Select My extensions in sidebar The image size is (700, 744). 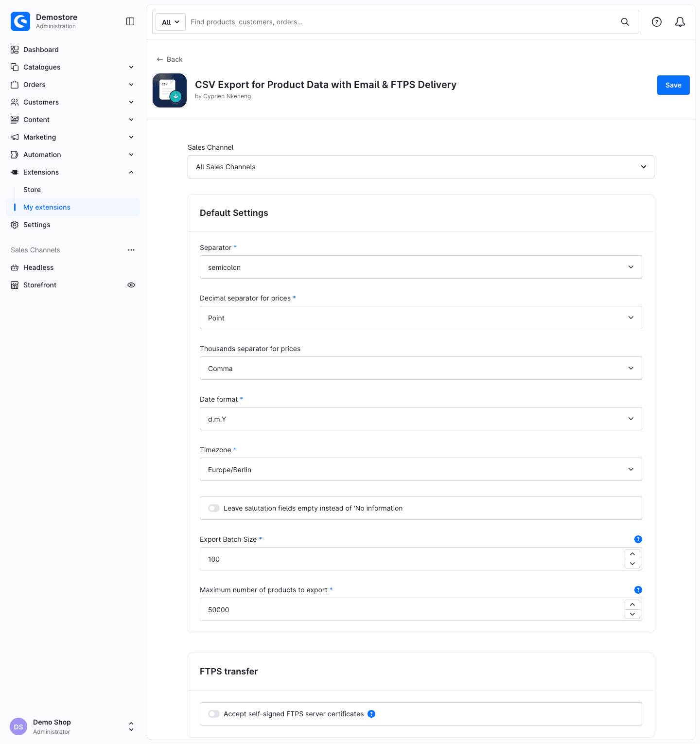(x=73, y=207)
